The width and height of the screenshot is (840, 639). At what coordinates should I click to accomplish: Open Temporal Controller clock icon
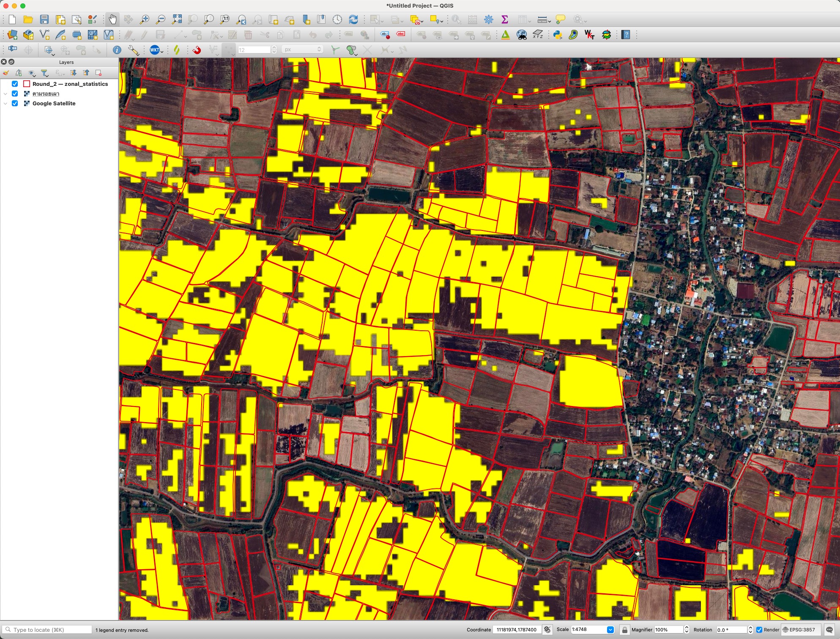click(x=337, y=19)
